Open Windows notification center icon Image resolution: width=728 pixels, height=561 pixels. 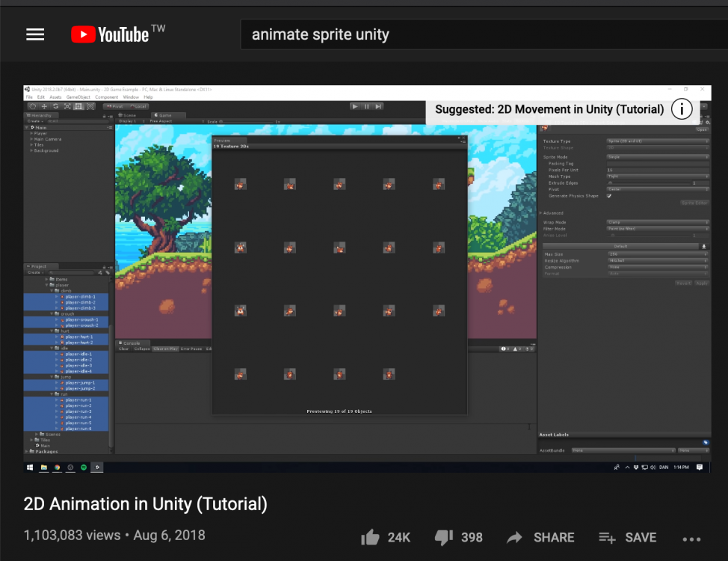(699, 467)
